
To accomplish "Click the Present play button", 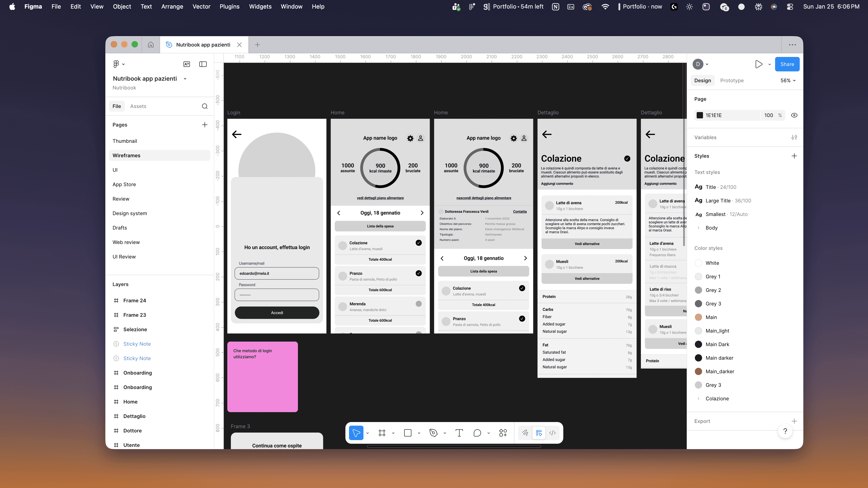I will coord(759,64).
